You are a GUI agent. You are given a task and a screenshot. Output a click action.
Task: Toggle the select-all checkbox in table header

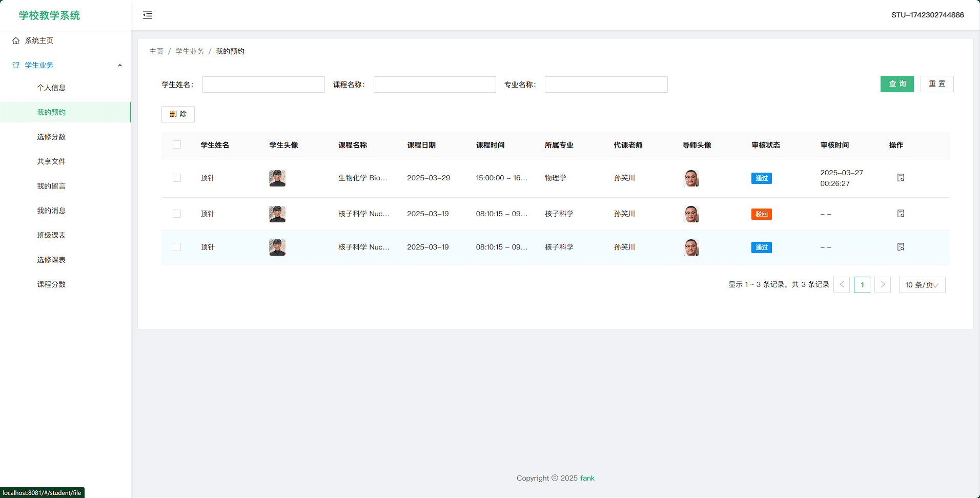click(x=177, y=145)
